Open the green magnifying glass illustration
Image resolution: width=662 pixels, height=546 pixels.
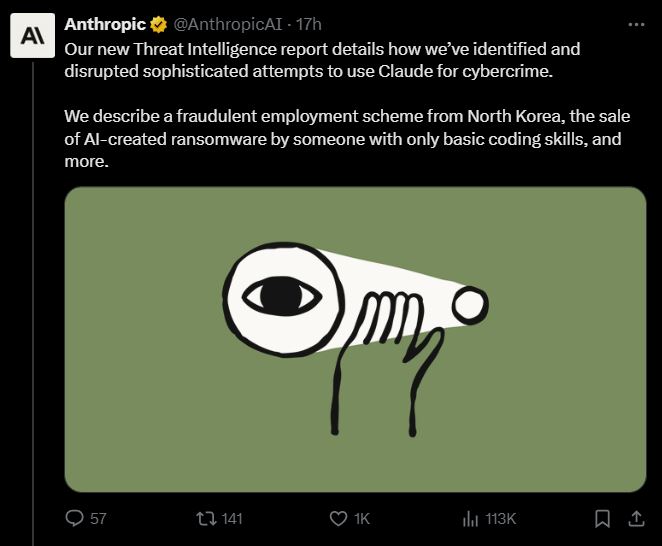(355, 339)
